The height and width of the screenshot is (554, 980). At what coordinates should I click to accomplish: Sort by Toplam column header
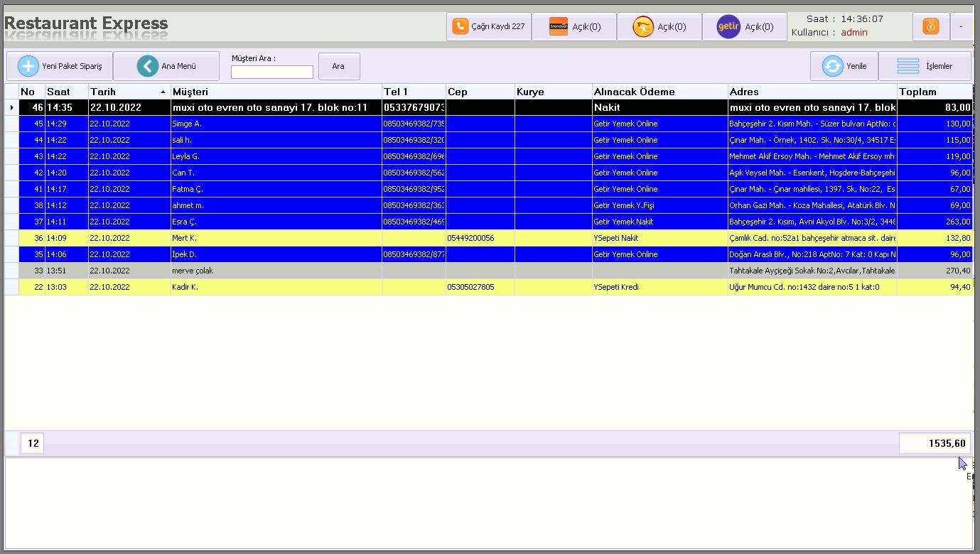tap(935, 92)
